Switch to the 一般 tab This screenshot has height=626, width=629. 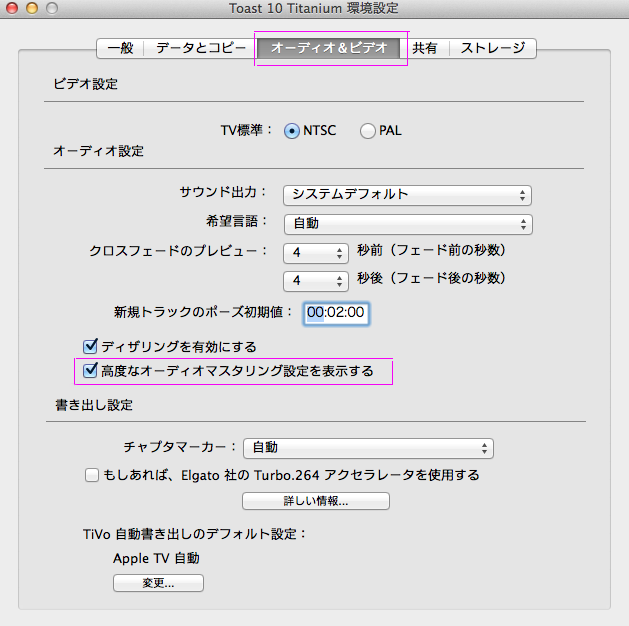coord(120,48)
